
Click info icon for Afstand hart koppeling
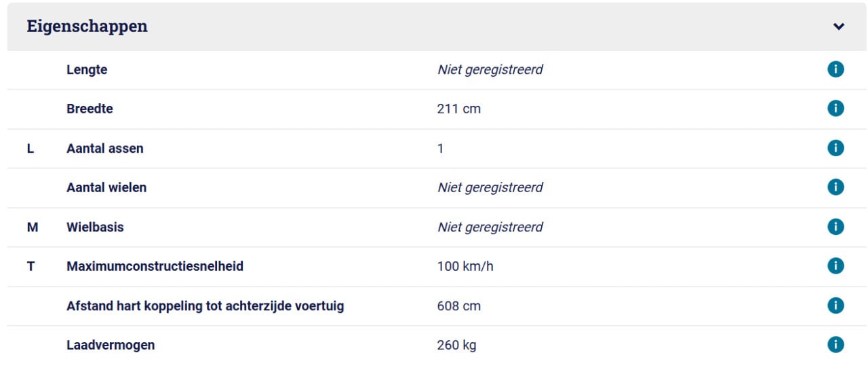[x=835, y=305]
